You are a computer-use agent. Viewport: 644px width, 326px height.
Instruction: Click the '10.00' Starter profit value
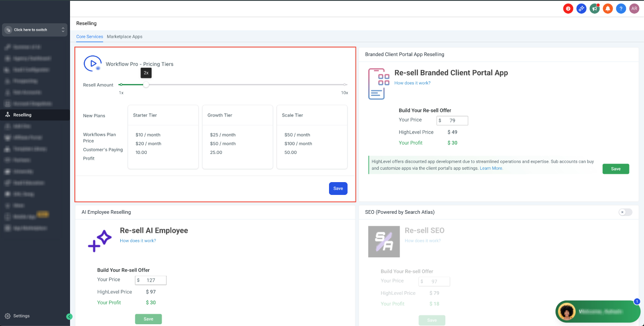141,152
